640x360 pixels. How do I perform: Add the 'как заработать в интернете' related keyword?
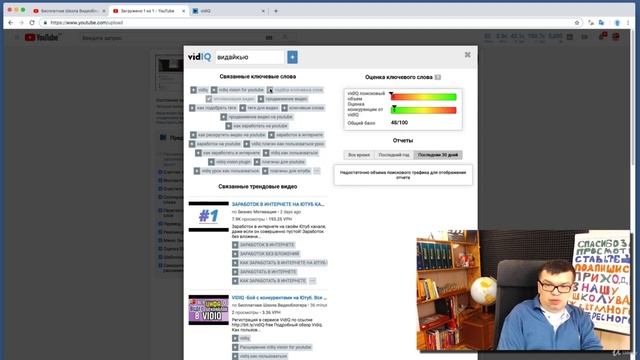tap(198, 153)
